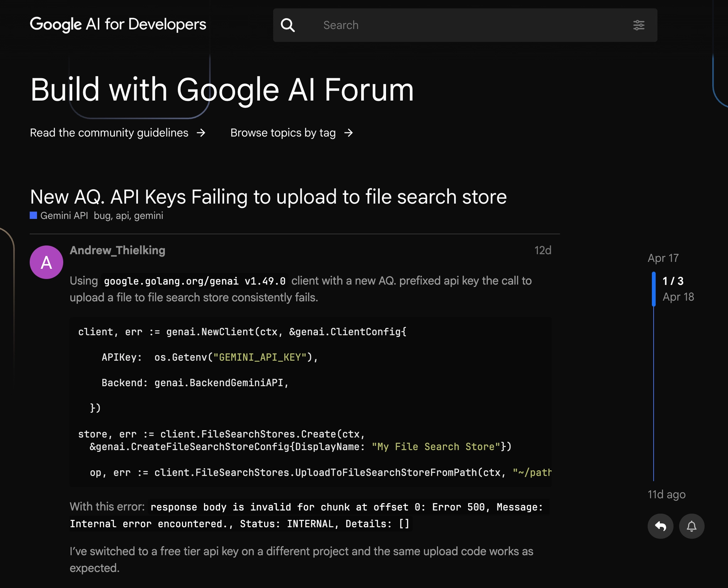Click arrow beside community guidelines link
The height and width of the screenshot is (588, 728).
(x=202, y=133)
